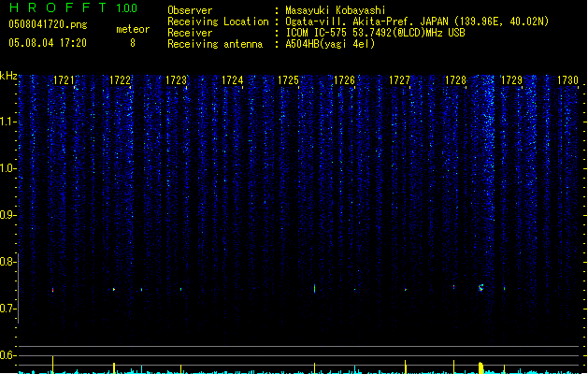Screen dimensions: 588x374
Task: Click the 1724 time marker
Action: point(232,80)
